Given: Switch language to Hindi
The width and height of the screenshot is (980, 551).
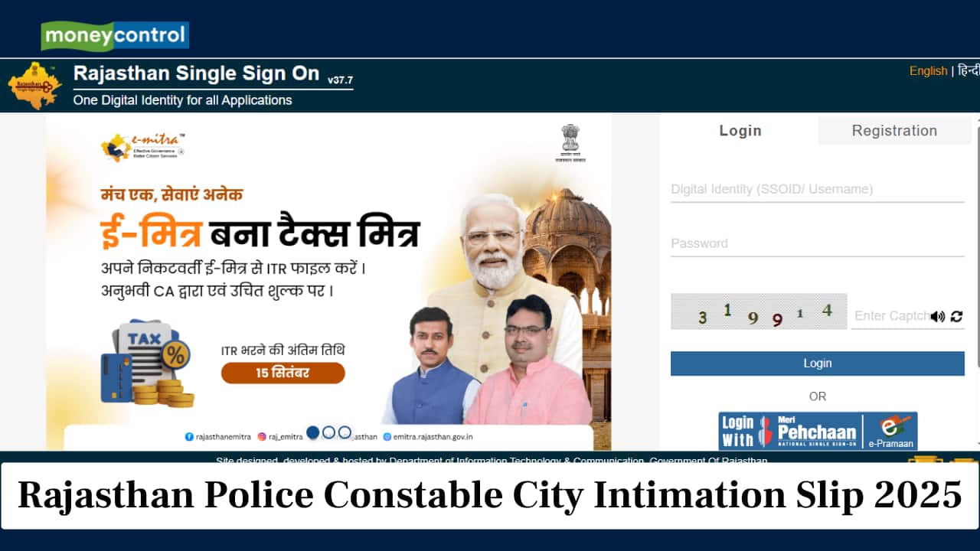Looking at the screenshot, I should pos(969,70).
